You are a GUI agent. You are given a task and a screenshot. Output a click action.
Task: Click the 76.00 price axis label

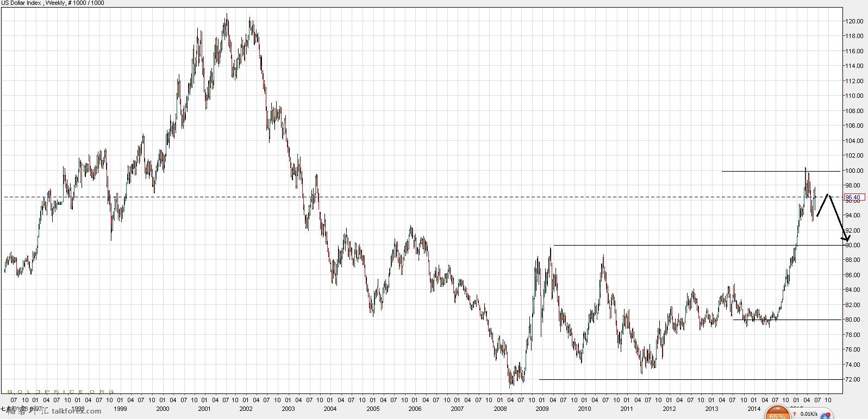pyautogui.click(x=853, y=349)
